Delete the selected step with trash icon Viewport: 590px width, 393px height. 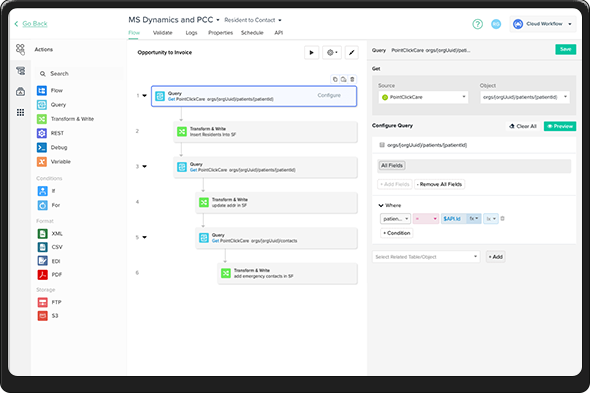(352, 79)
